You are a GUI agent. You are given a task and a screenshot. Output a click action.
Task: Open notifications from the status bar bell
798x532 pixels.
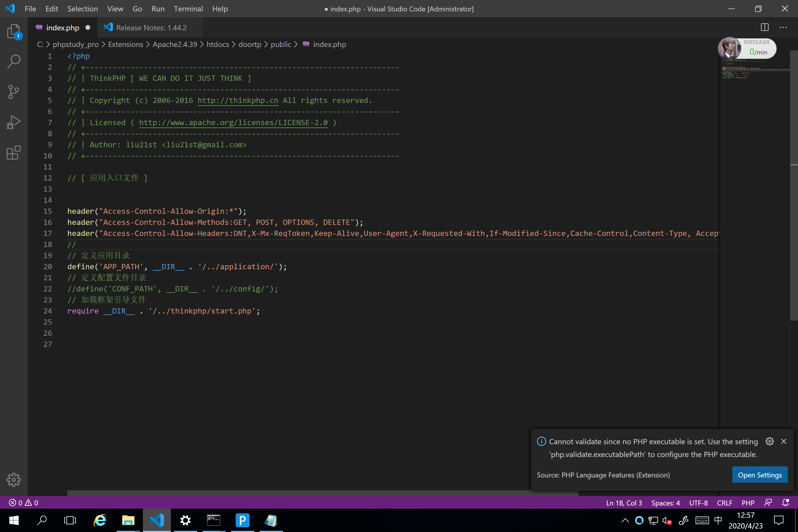(785, 503)
